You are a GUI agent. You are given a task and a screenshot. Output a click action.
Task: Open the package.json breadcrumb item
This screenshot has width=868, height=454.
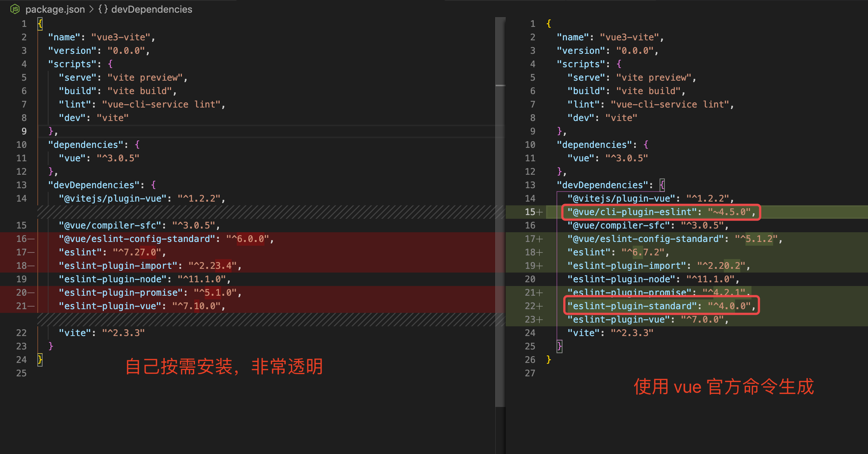point(55,9)
